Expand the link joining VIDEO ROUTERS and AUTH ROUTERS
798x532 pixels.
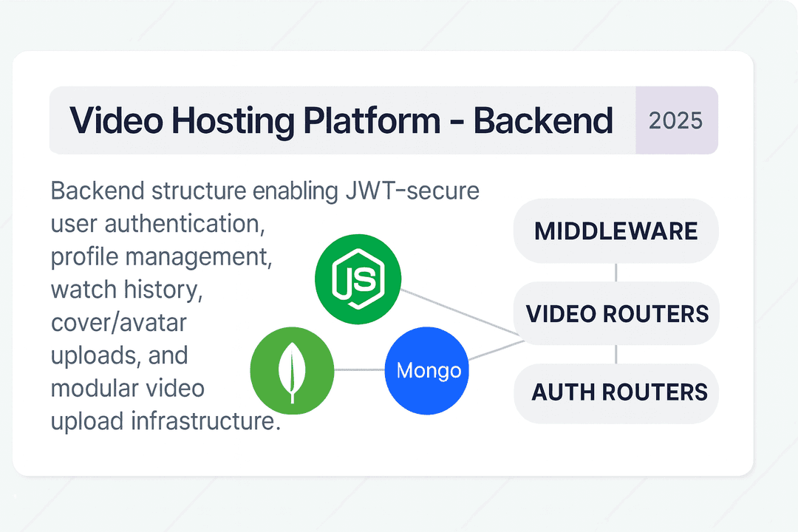615,355
